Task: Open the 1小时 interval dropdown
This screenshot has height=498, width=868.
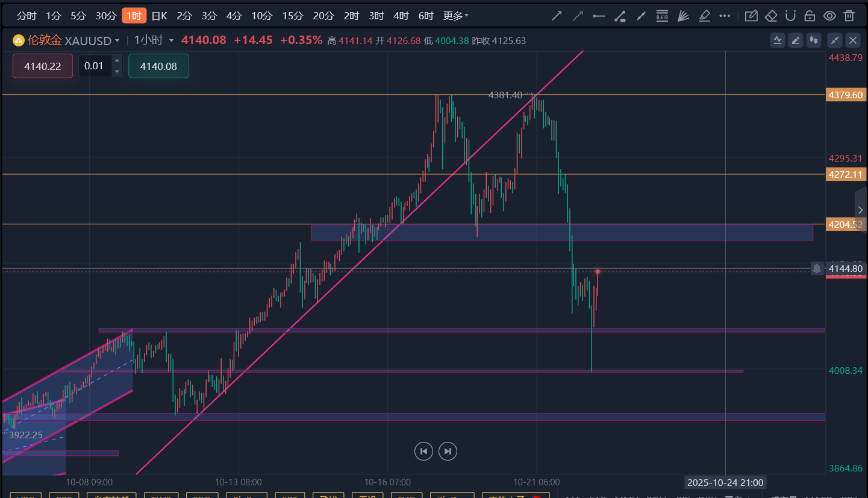Action: pos(154,40)
